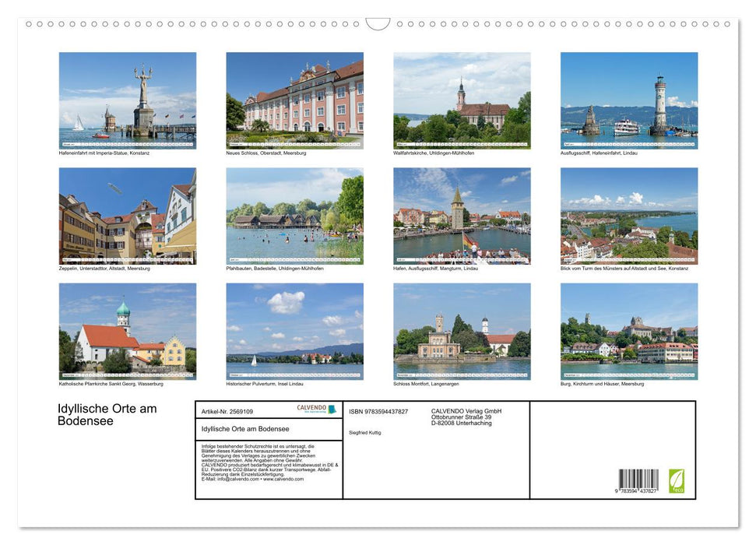Click the Ausflugsschiff Hafeneinfahrt Lindau photo
This screenshot has width=756, height=545.
(x=629, y=100)
